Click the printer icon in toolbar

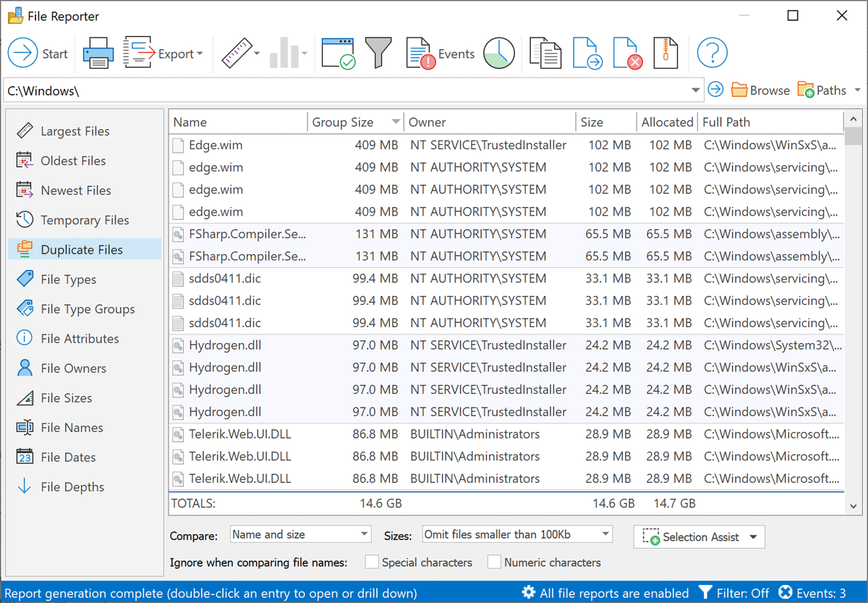(x=98, y=54)
